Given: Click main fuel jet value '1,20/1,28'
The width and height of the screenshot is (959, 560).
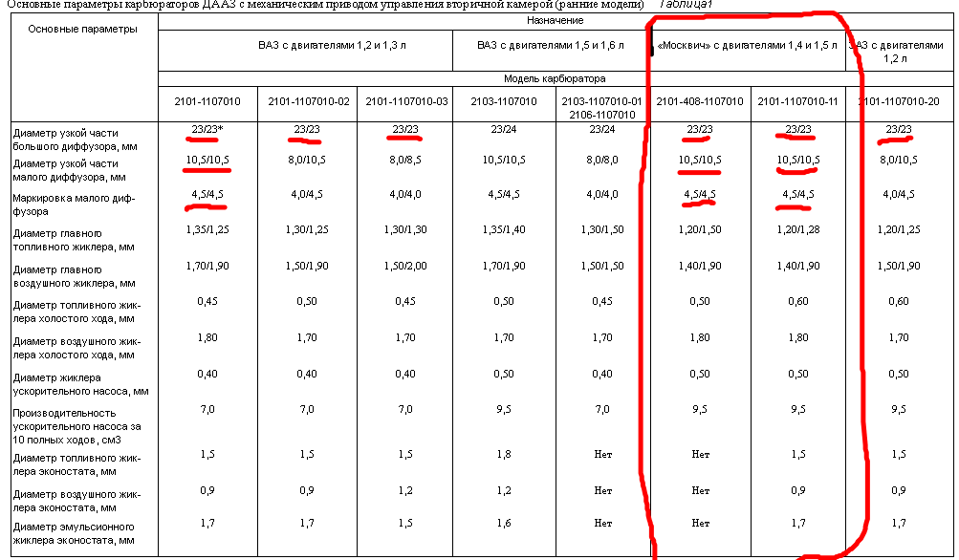Looking at the screenshot, I should pos(798,229).
